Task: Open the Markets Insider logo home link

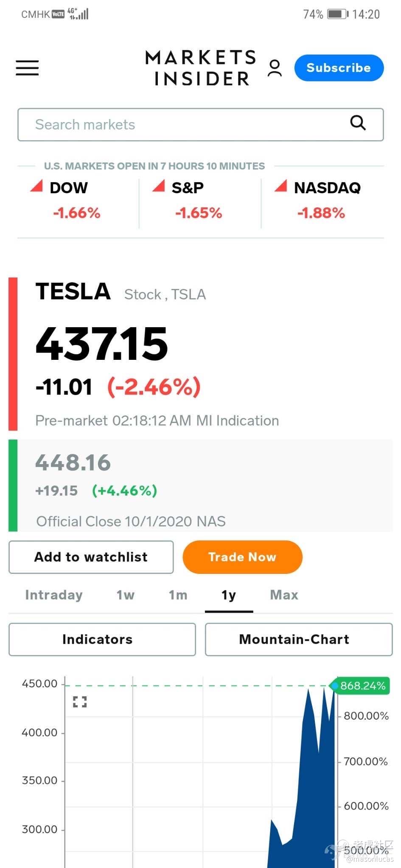Action: pos(201,68)
